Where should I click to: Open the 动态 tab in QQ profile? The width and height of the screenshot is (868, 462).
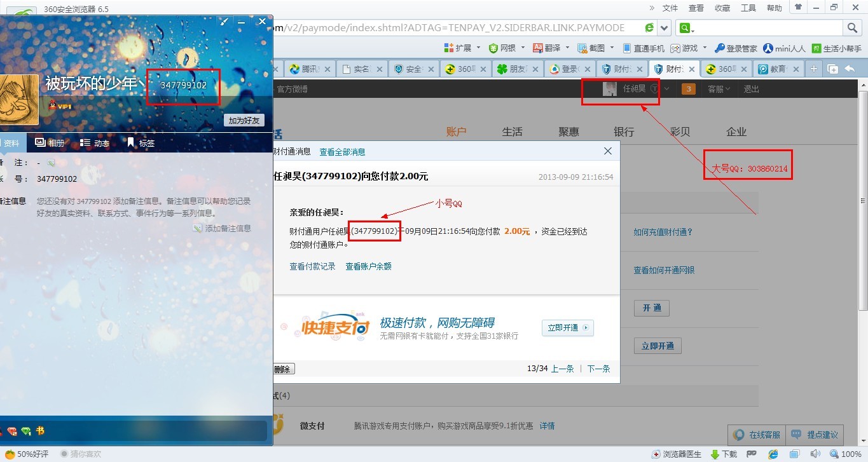coord(95,143)
